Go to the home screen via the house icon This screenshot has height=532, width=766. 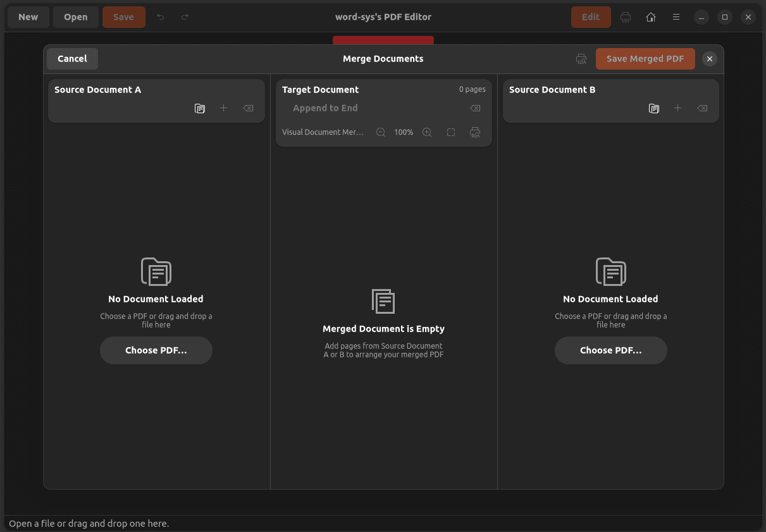click(651, 17)
